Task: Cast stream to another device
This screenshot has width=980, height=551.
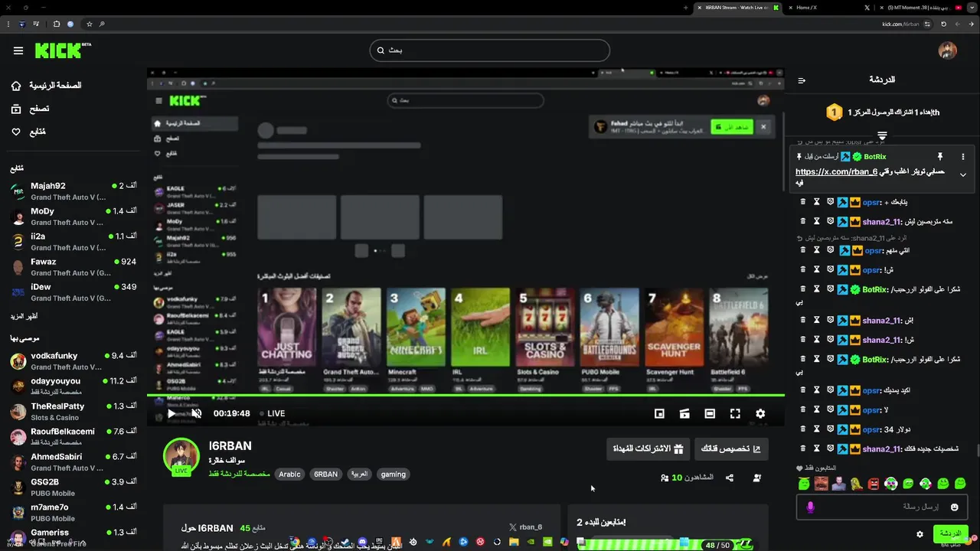Action: coord(684,413)
